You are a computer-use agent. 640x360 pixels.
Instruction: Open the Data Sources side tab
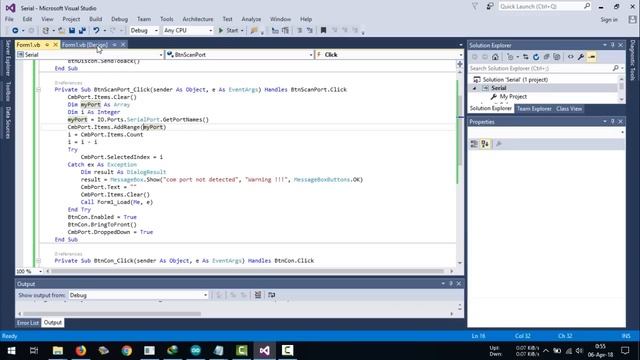[8, 122]
